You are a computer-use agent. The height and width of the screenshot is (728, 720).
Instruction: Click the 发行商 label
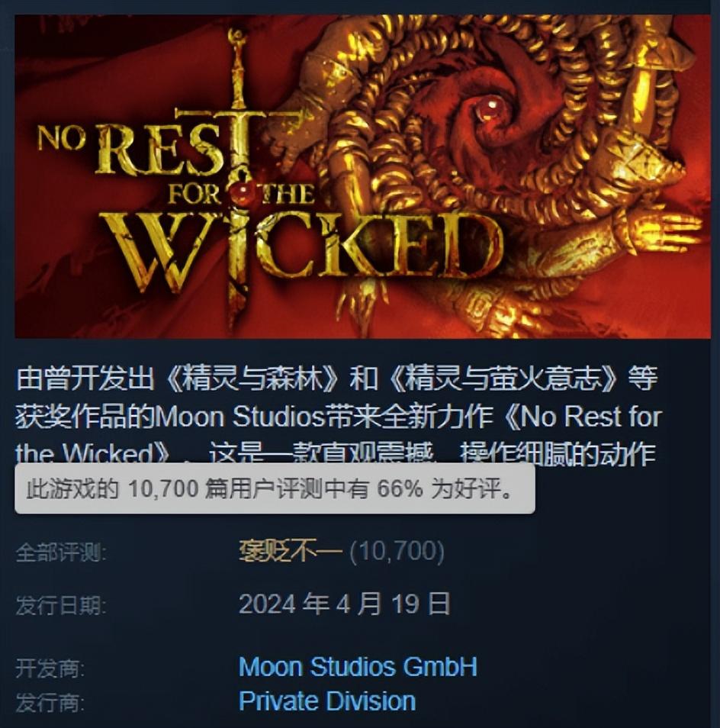pyautogui.click(x=50, y=703)
